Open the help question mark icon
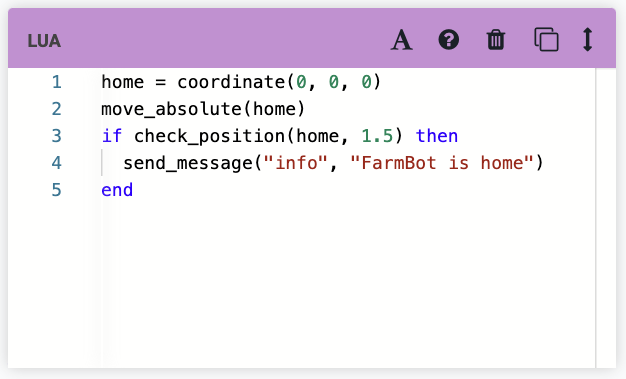 point(449,40)
